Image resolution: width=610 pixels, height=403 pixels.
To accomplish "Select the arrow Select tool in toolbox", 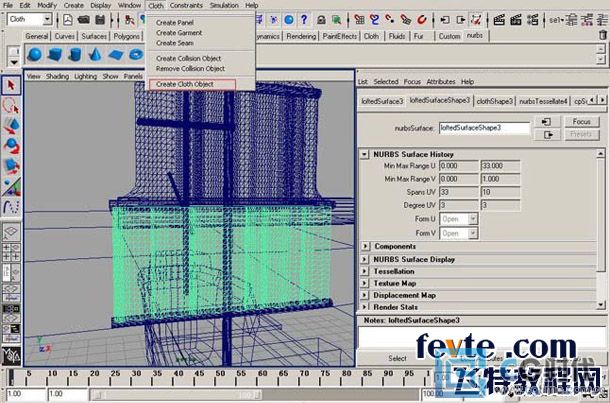I will (x=11, y=86).
